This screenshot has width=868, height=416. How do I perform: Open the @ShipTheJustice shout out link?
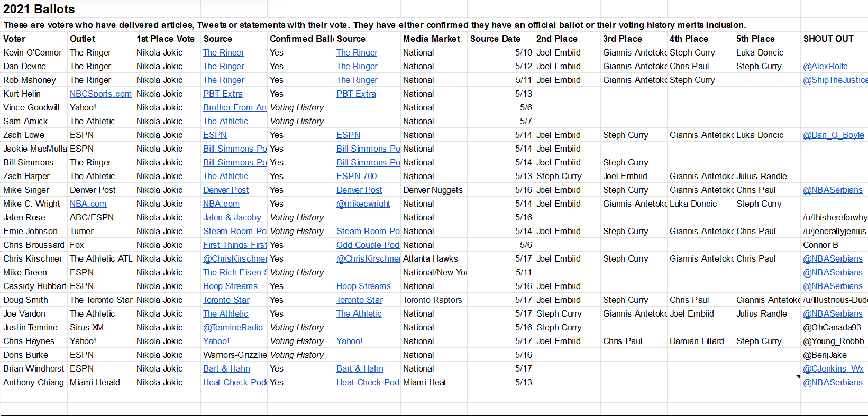coord(835,80)
